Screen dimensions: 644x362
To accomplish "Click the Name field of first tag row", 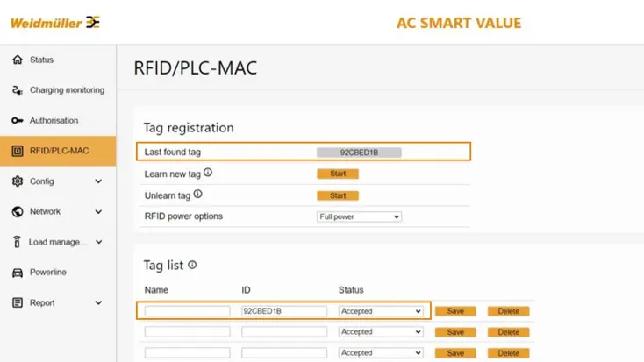I will [x=187, y=310].
